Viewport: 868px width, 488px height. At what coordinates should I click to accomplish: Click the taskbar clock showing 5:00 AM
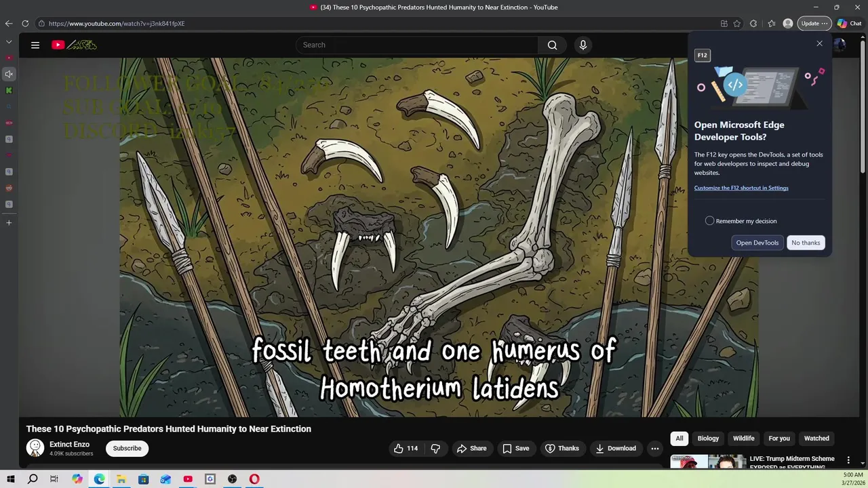pyautogui.click(x=853, y=479)
